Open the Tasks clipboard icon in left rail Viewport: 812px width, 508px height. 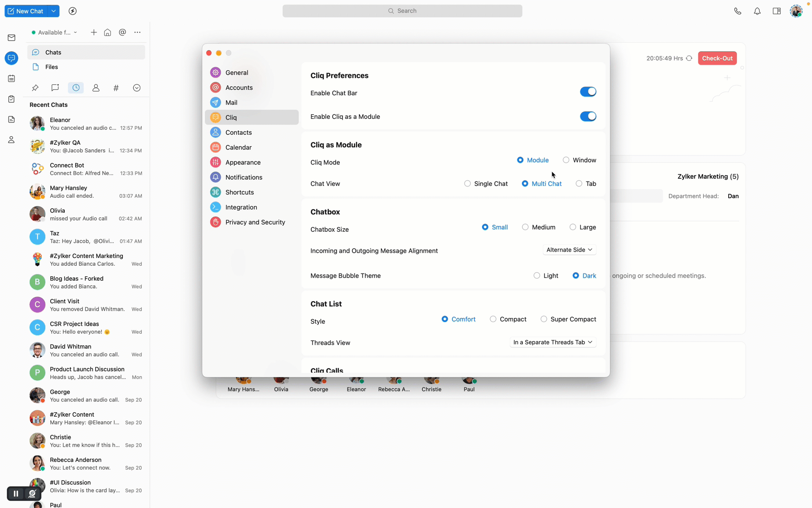(11, 99)
